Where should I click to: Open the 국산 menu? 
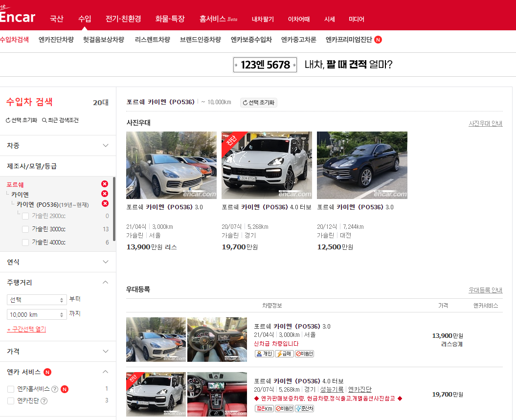pyautogui.click(x=56, y=19)
